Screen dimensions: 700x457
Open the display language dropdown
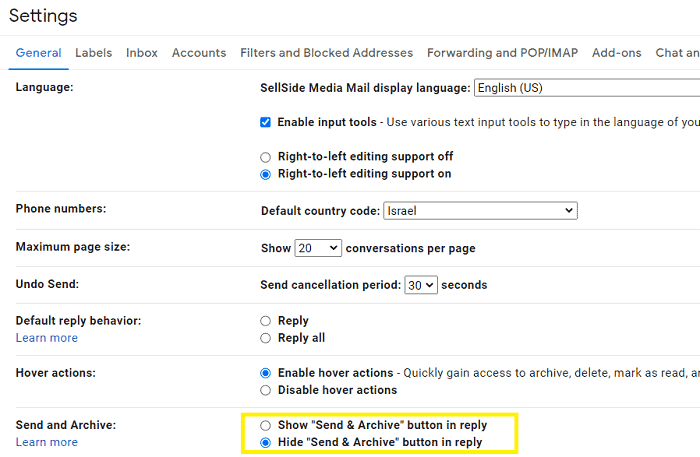click(587, 88)
